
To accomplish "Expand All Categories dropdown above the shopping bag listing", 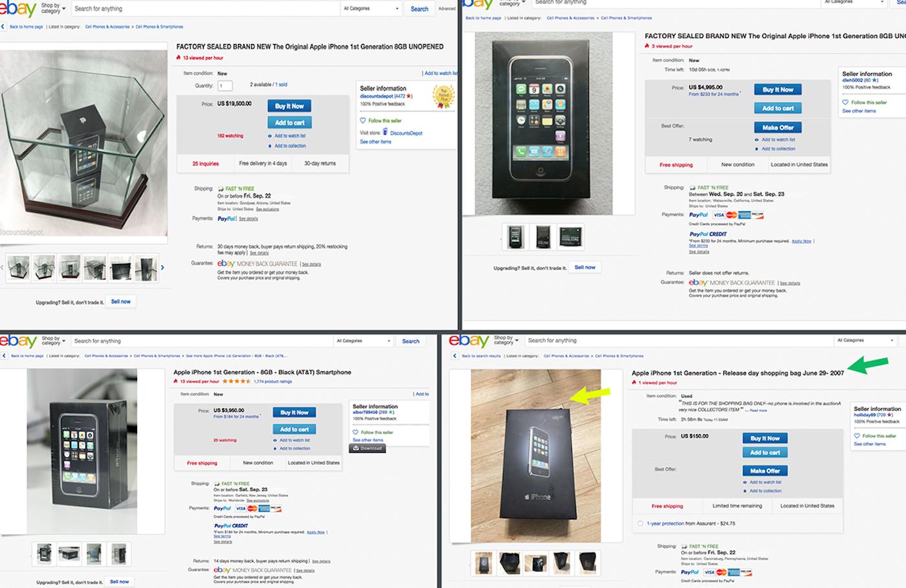I will tap(865, 340).
